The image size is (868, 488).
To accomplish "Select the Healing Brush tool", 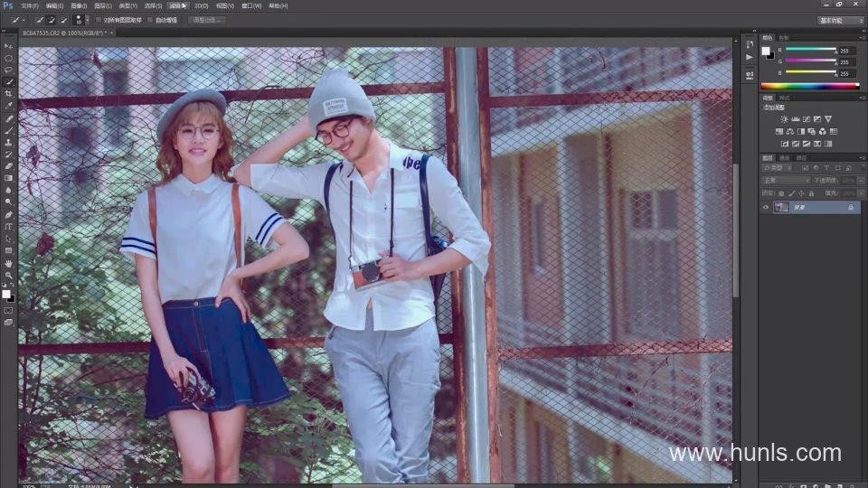I will pyautogui.click(x=8, y=119).
